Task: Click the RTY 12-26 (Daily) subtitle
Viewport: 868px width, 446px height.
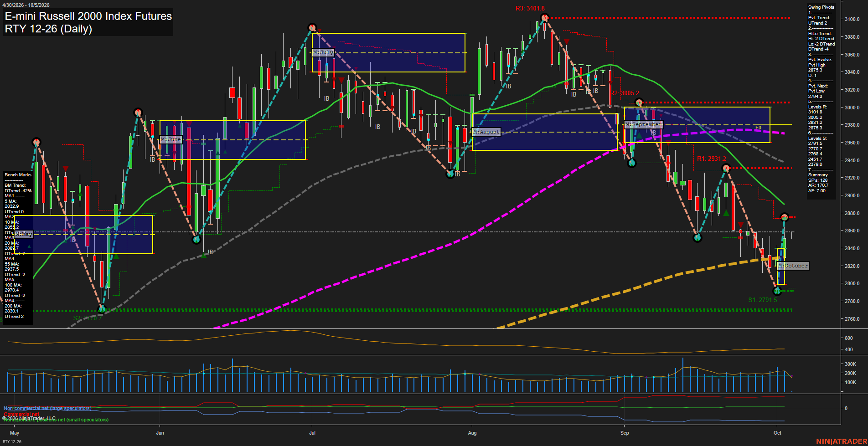Action: [48, 29]
